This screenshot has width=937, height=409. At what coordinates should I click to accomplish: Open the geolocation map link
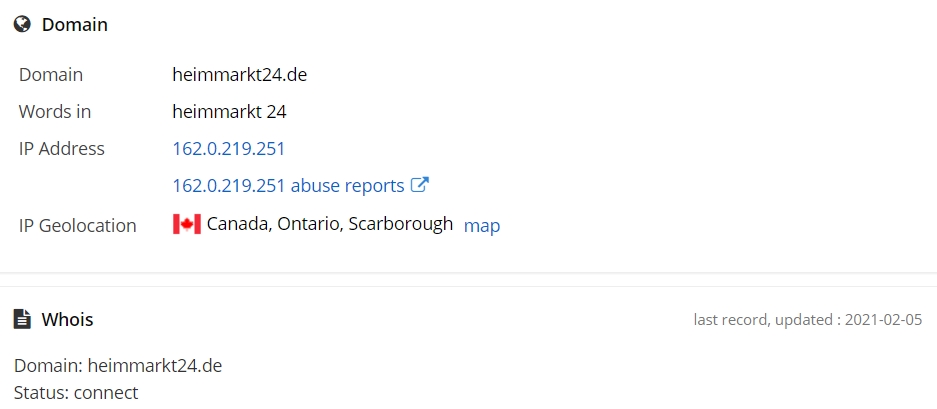pos(482,226)
